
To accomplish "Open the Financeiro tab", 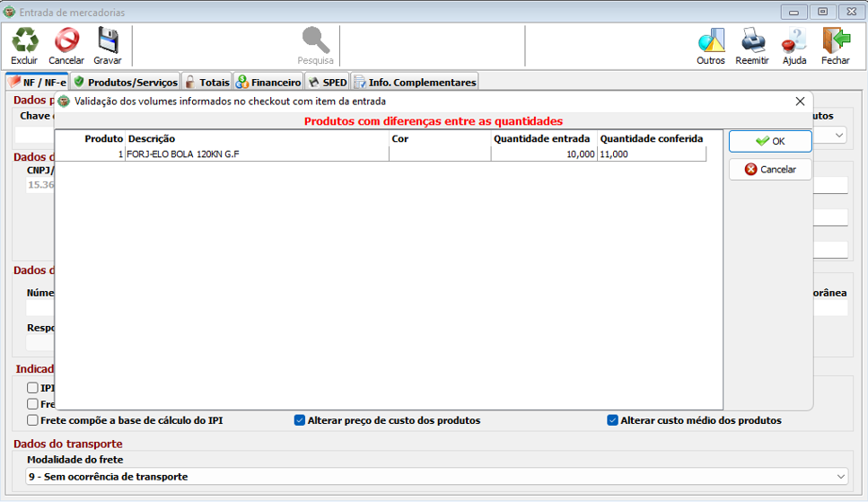I will tap(268, 82).
